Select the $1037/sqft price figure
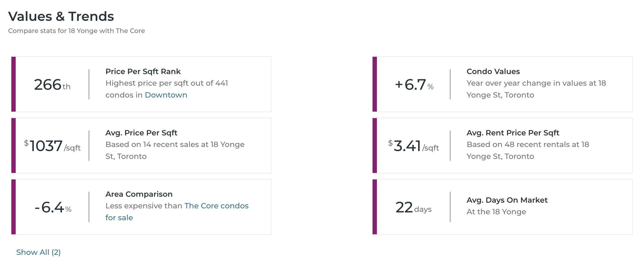 pyautogui.click(x=52, y=146)
